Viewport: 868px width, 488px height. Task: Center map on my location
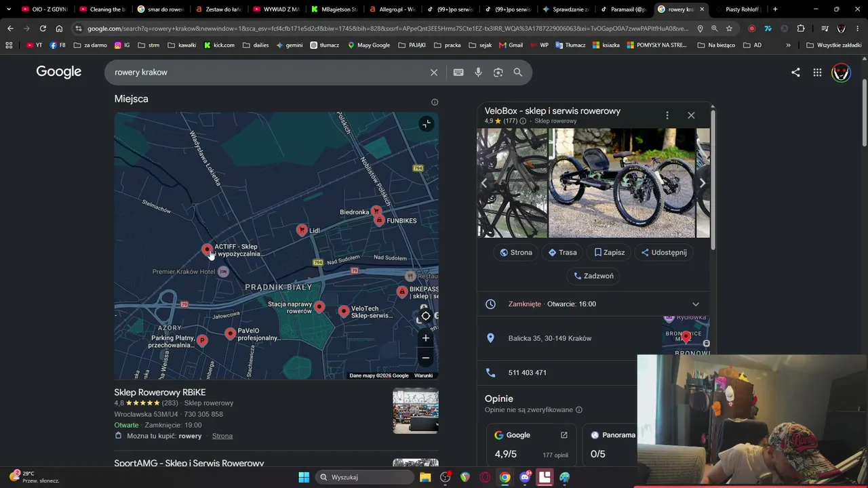click(426, 316)
